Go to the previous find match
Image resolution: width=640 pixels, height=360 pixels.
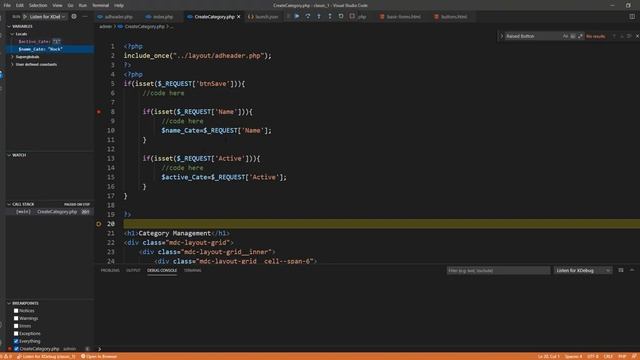(614, 36)
